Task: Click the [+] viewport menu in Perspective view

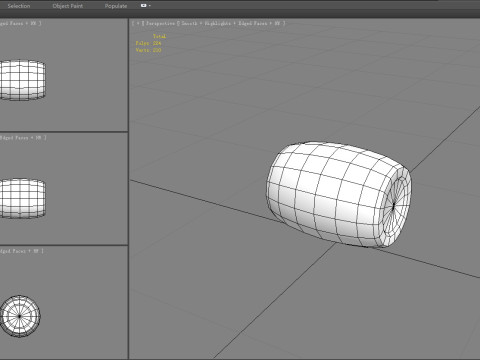Action: [x=138, y=23]
